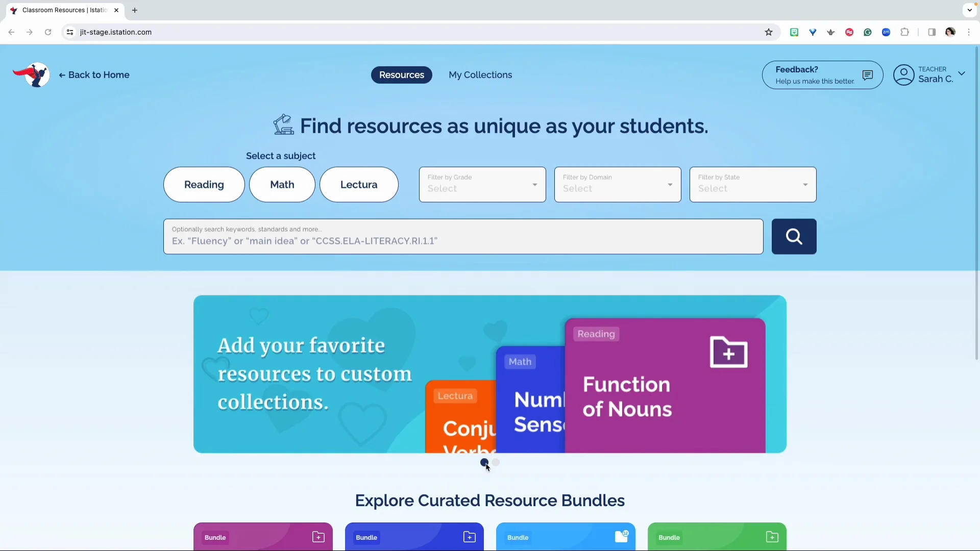Select the Math subject
980x551 pixels.
point(282,185)
